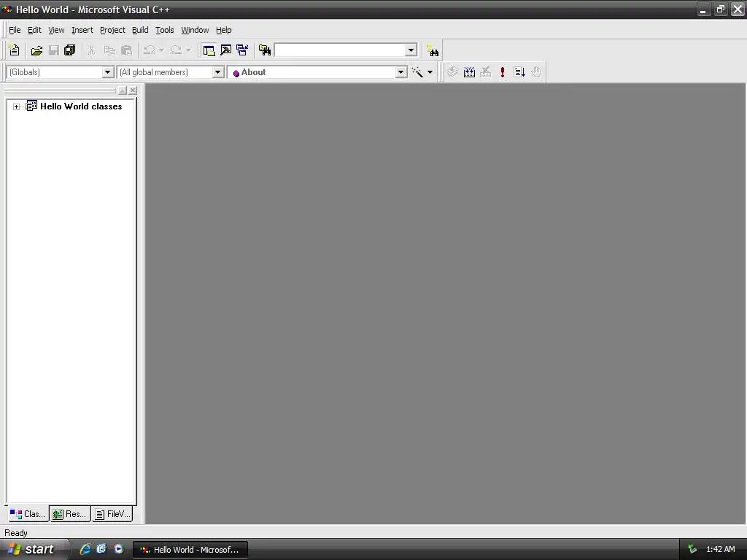Switch to the FileView tab
747x560 pixels.
tap(112, 514)
